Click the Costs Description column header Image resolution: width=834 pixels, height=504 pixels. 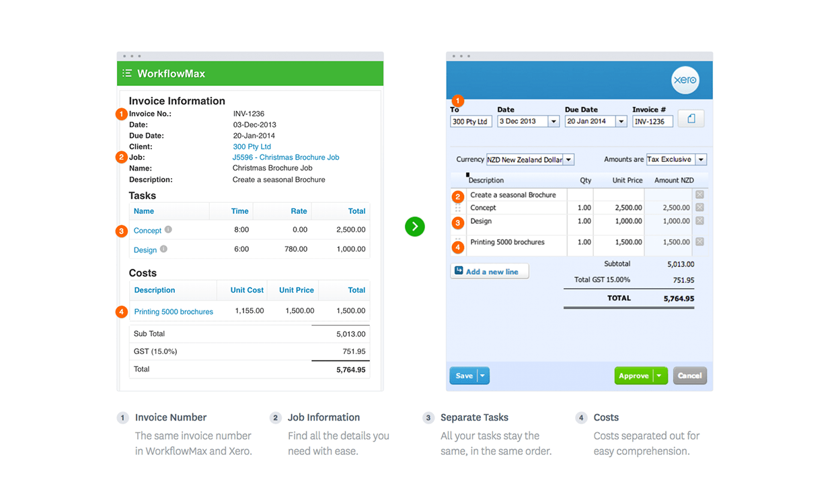[x=155, y=290]
